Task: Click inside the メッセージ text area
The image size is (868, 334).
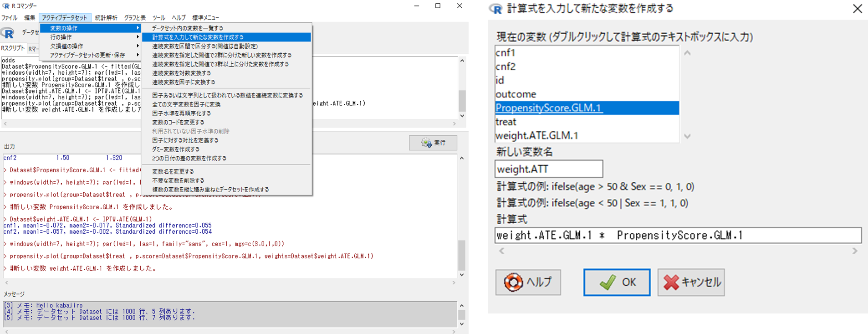Action: pos(230,314)
